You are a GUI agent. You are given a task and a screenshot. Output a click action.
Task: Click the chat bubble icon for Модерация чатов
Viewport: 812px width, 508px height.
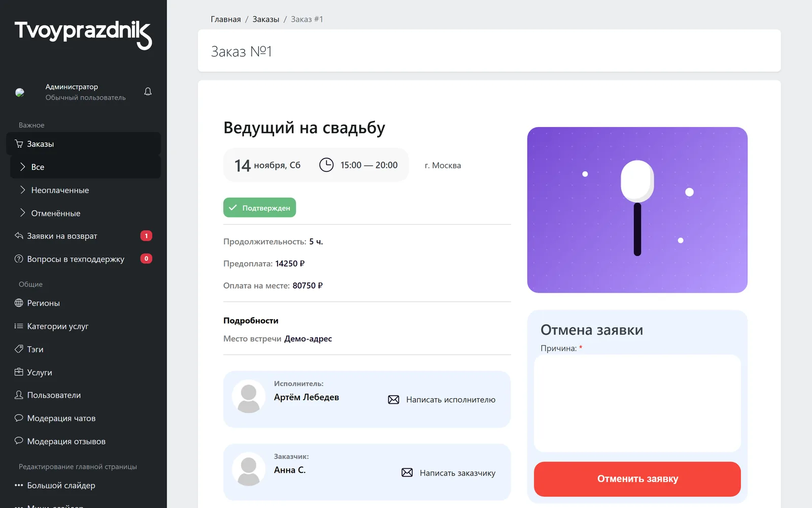(x=19, y=418)
